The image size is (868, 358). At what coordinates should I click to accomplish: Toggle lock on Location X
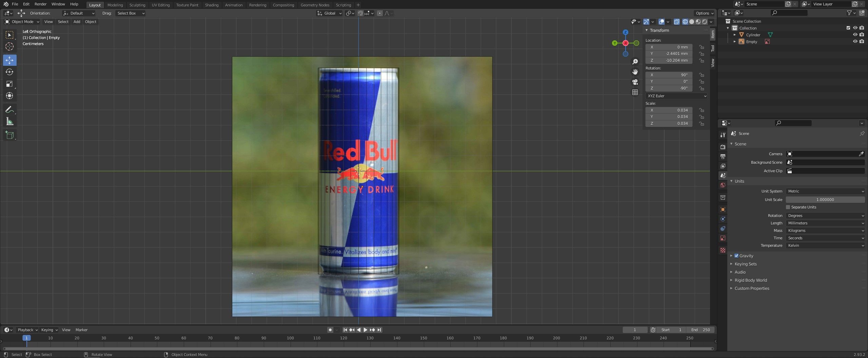point(702,47)
